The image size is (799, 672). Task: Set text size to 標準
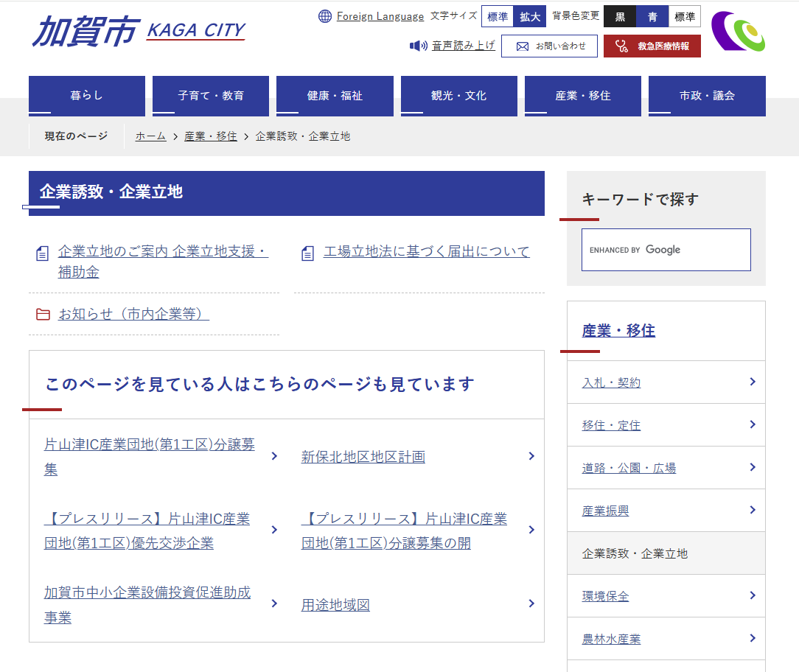(498, 16)
